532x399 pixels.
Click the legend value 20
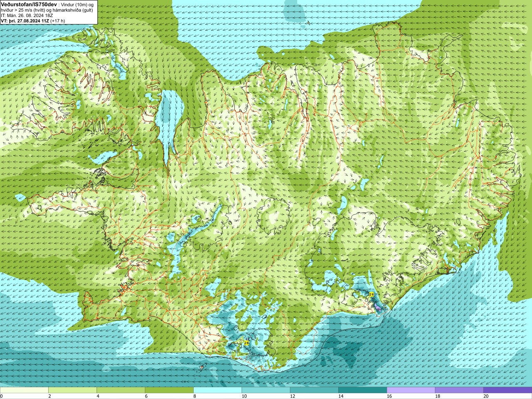(x=486, y=396)
